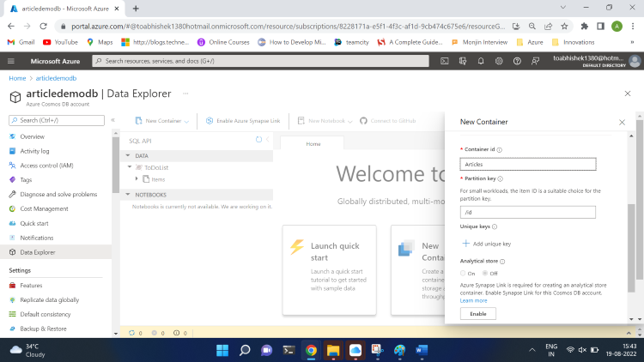Expand the Items container node

137,179
